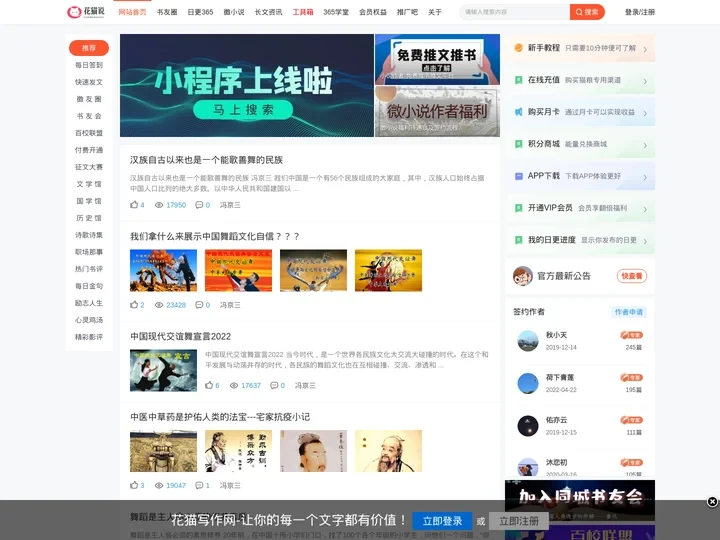Select the 推荐 sidebar pill
The image size is (720, 540).
click(x=89, y=48)
